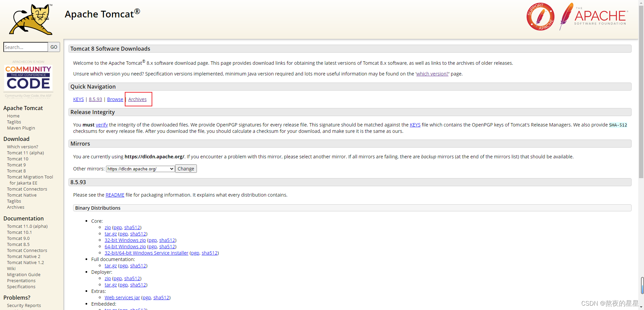Open Tomcat Native under Download sidebar
Screen dimensions: 644x310
(x=22, y=195)
